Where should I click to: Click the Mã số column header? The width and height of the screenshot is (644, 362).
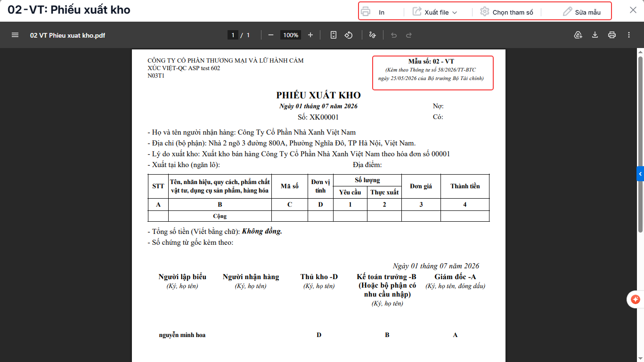290,186
